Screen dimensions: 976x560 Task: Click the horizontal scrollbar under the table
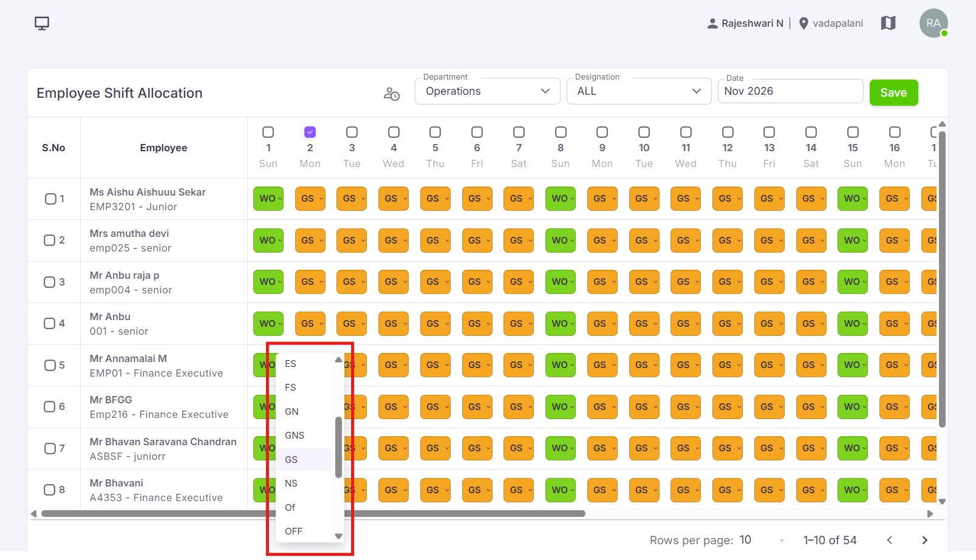[x=313, y=514]
